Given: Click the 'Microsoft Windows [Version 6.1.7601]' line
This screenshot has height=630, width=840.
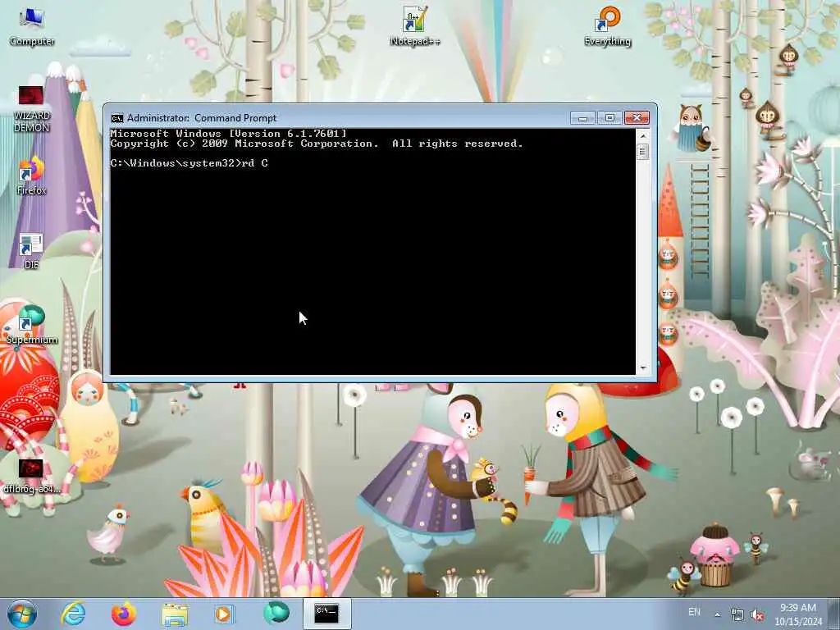Looking at the screenshot, I should click(x=229, y=134).
